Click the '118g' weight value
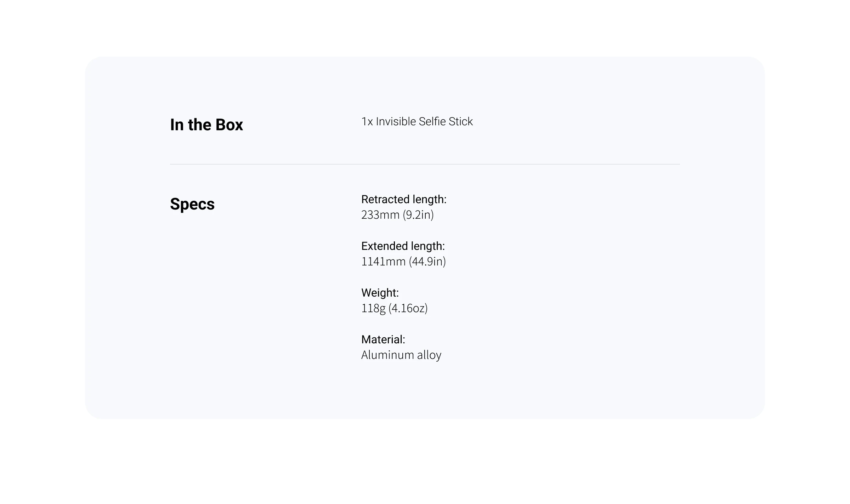This screenshot has width=850, height=504. [x=373, y=308]
